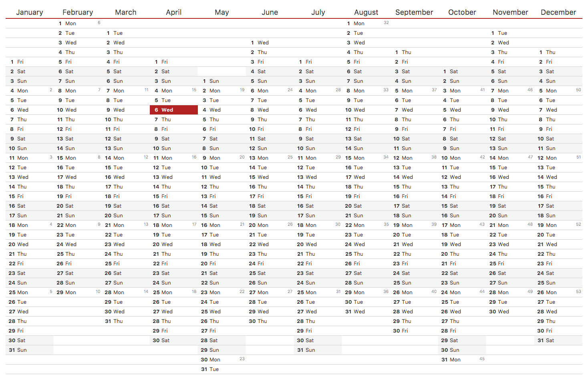Select 29 Mon in February
Viewport: 588px width, 379px height.
pos(78,292)
